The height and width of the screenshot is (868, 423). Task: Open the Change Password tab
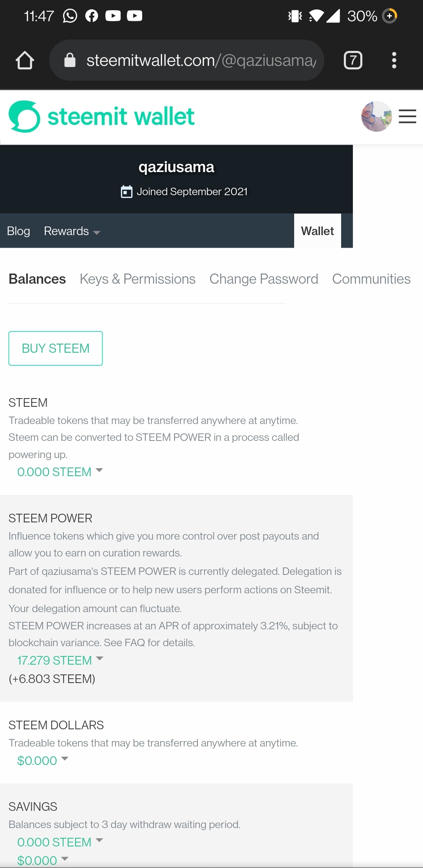pyautogui.click(x=264, y=279)
